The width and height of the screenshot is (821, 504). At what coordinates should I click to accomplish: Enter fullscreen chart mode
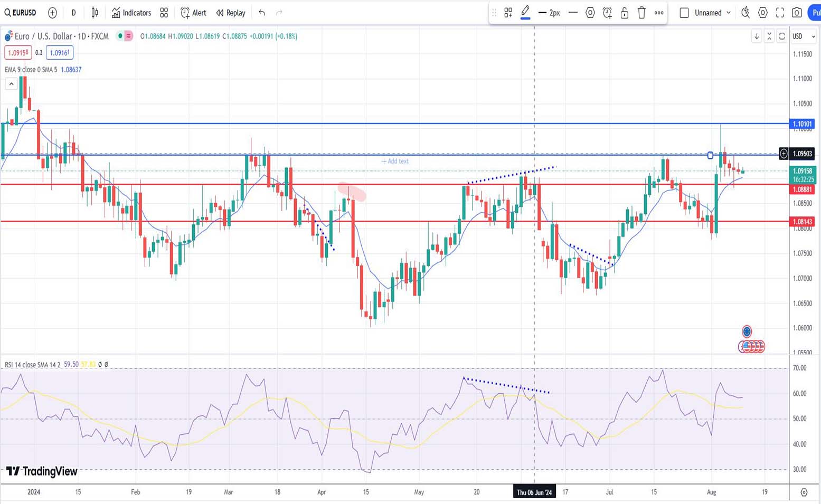(780, 13)
